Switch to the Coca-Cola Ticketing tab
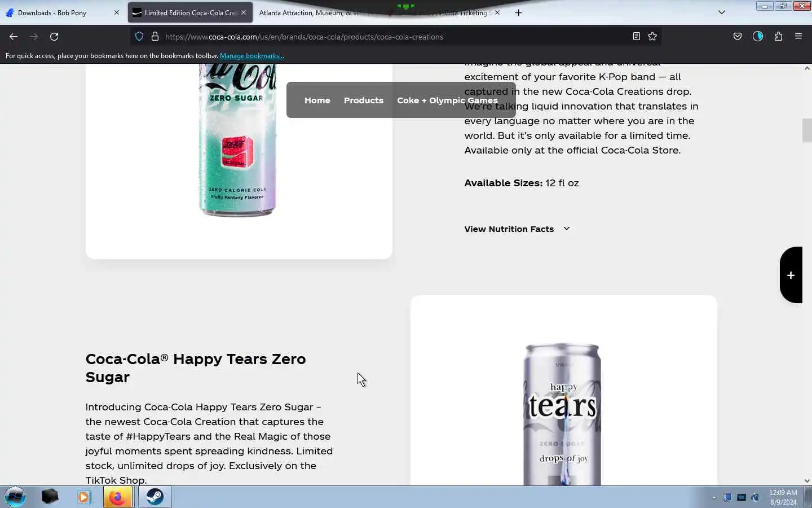This screenshot has height=508, width=812. pyautogui.click(x=443, y=12)
